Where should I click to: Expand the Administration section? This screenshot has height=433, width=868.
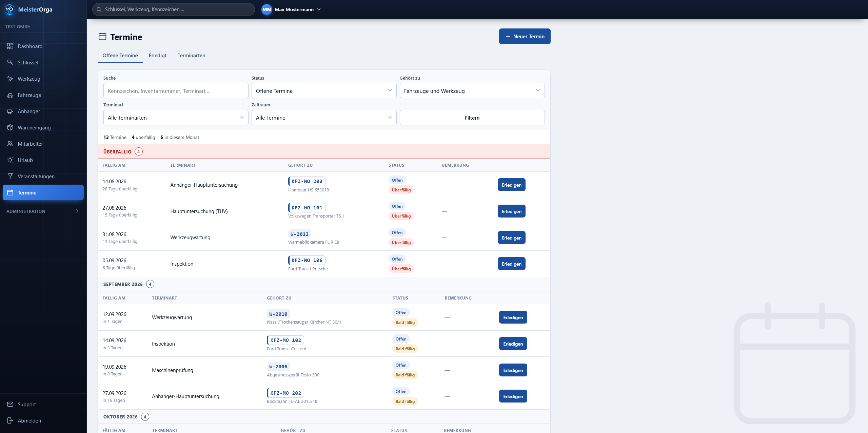point(43,211)
